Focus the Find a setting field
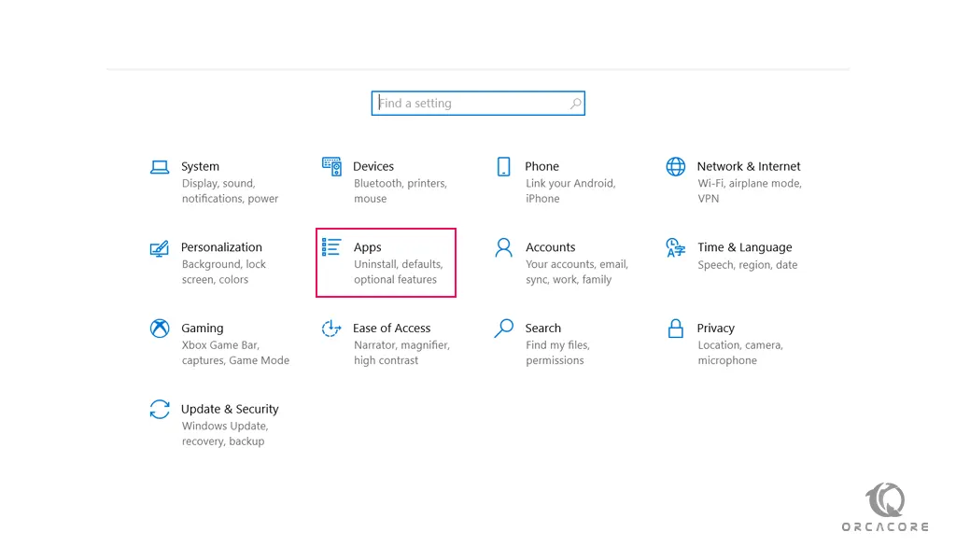Screen dimensions: 956x560 478,104
